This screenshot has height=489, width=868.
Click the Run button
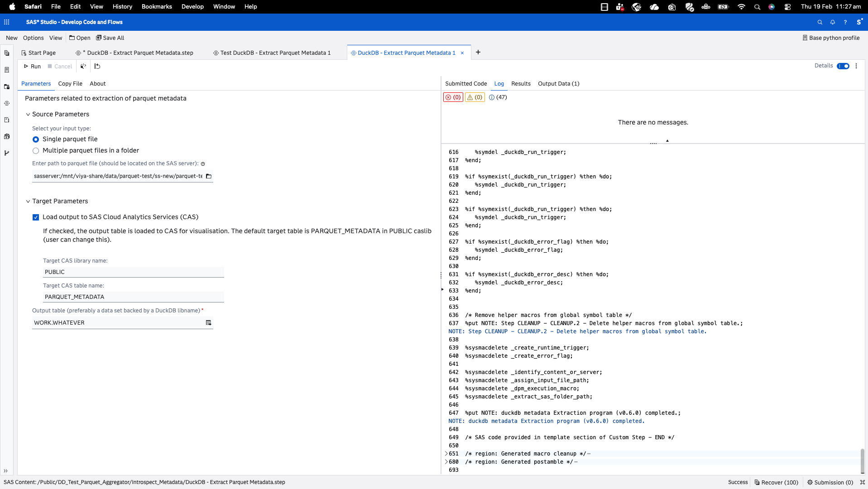(x=32, y=67)
